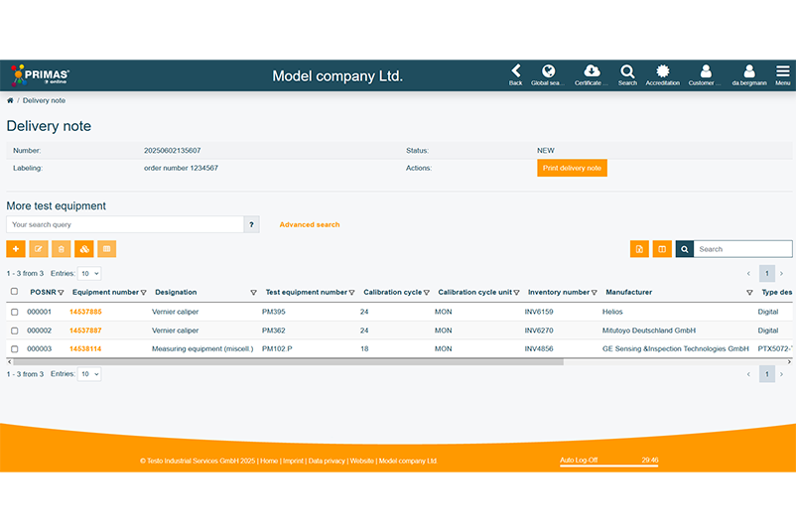Screen dimensions: 796x532
Task: Click the orange plus add button
Action: tap(16, 249)
